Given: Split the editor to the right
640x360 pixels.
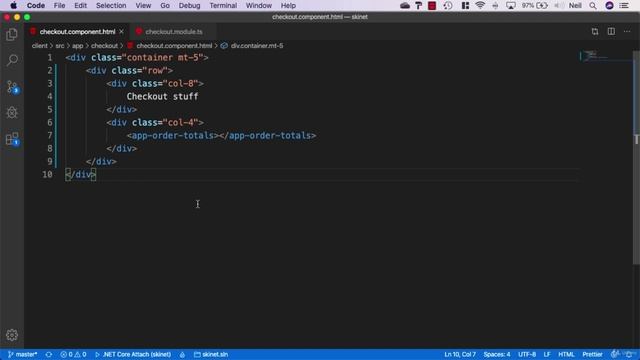Looking at the screenshot, I should point(611,31).
